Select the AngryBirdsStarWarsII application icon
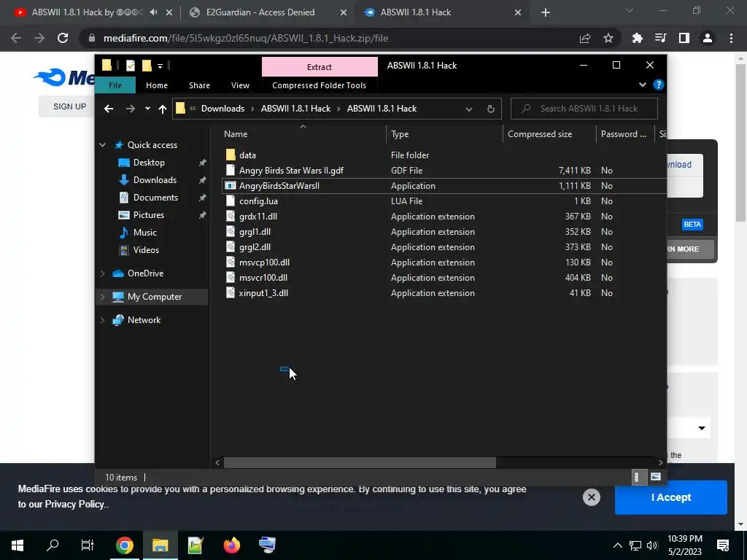Viewport: 747px width, 560px height. pyautogui.click(x=231, y=186)
